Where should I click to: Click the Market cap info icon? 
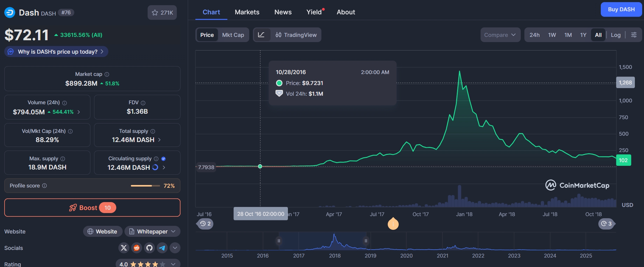tap(107, 74)
